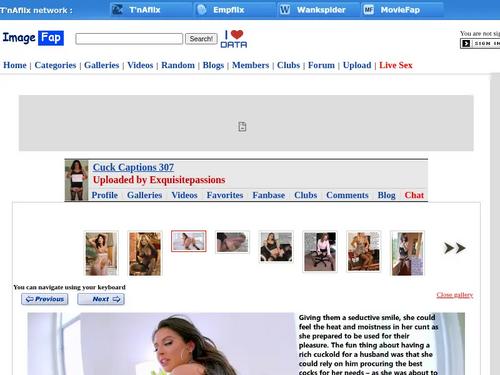Click the I love DATA logo
This screenshot has width=500, height=375.
tap(234, 39)
